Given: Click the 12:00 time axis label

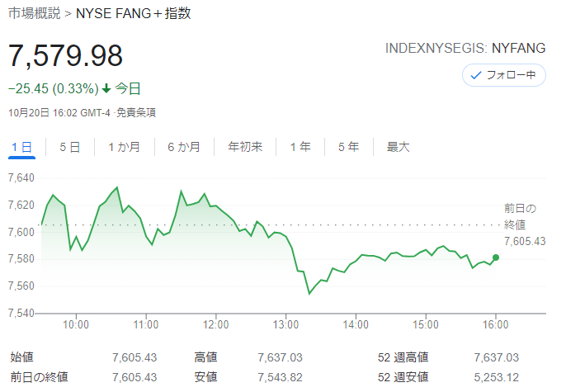Looking at the screenshot, I should (x=216, y=324).
